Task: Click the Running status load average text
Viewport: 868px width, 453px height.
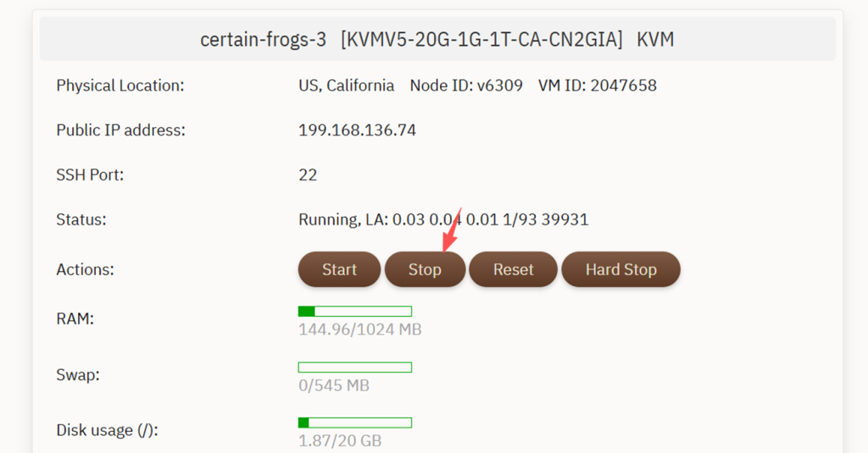Action: click(x=443, y=220)
